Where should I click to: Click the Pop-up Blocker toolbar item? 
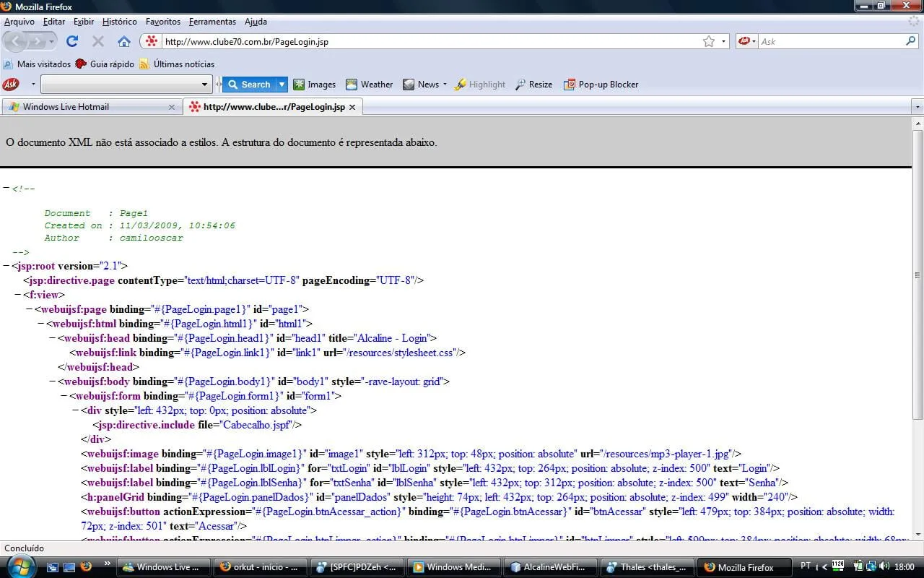point(601,85)
